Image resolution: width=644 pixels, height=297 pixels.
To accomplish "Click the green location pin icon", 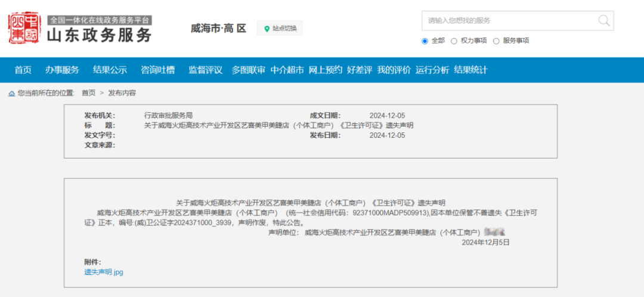I will pos(267,29).
